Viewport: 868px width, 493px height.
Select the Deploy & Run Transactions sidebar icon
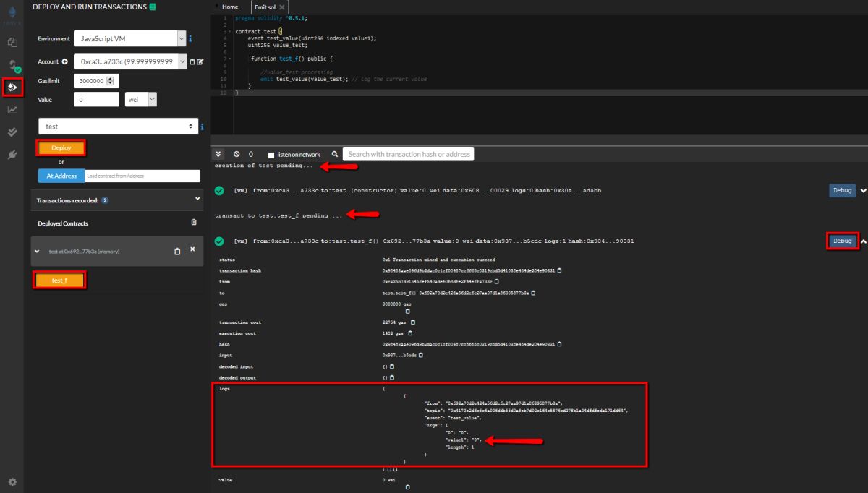12,87
